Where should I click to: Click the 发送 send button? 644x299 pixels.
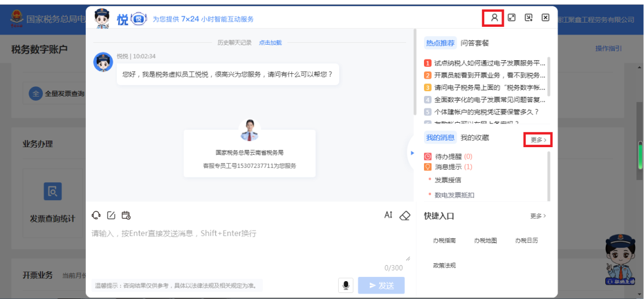coord(382,285)
